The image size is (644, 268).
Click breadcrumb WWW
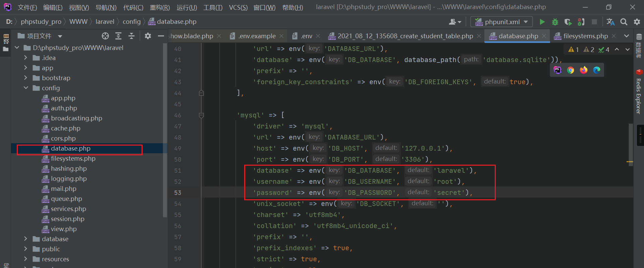[x=78, y=22]
